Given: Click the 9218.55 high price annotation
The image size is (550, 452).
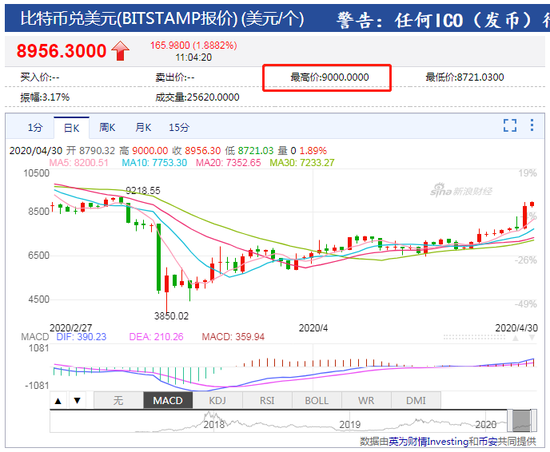Looking at the screenshot, I should tap(143, 190).
